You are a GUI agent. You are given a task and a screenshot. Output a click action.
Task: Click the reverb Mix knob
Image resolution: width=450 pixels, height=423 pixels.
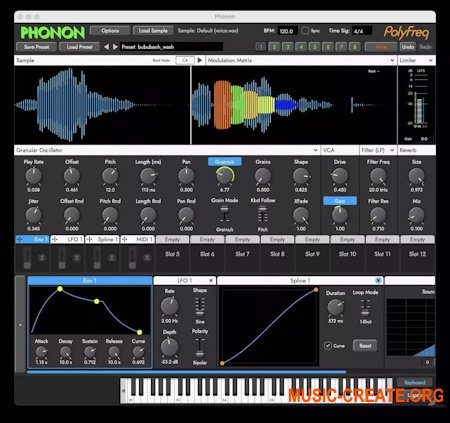(417, 215)
